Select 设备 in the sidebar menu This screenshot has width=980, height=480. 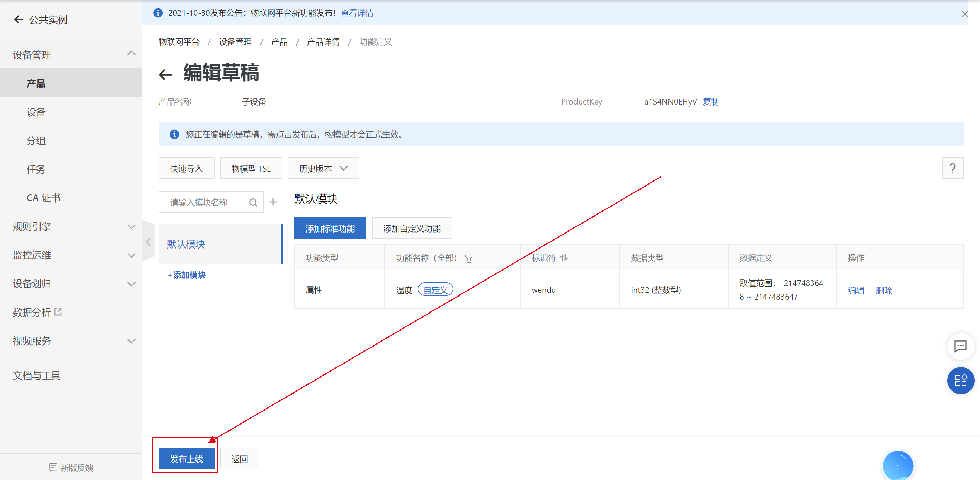(36, 112)
